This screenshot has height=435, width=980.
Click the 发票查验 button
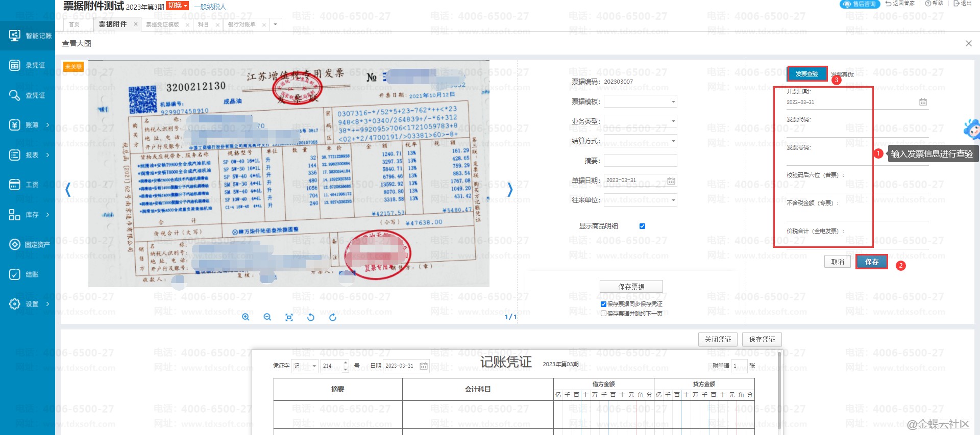click(806, 74)
